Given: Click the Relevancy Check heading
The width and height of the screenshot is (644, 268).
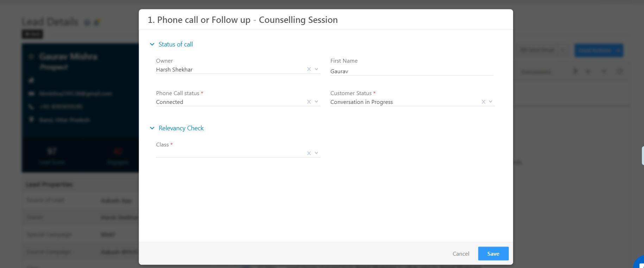Looking at the screenshot, I should pyautogui.click(x=181, y=128).
